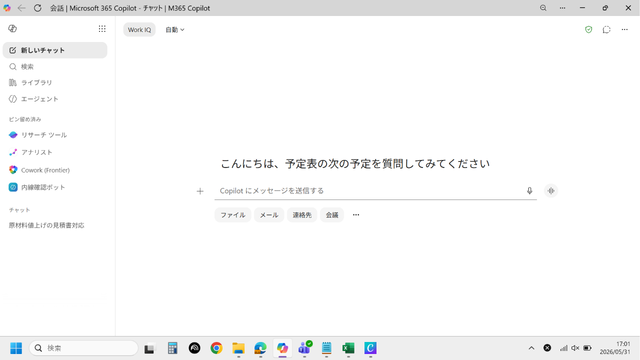Open the pinned アナリスト agent
Viewport: 640px width, 360px height.
point(55,152)
